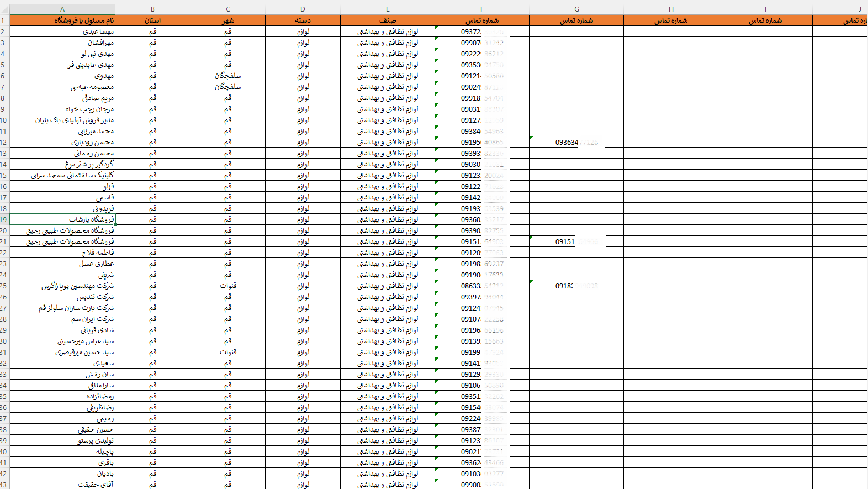Select the 'سید حسین میرقیصری' cell
The width and height of the screenshot is (868, 489).
pyautogui.click(x=62, y=352)
